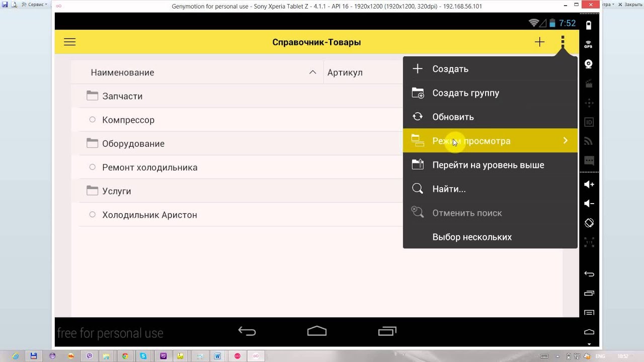
Task: Select "Выбор нескольких" option
Action: [x=490, y=237]
